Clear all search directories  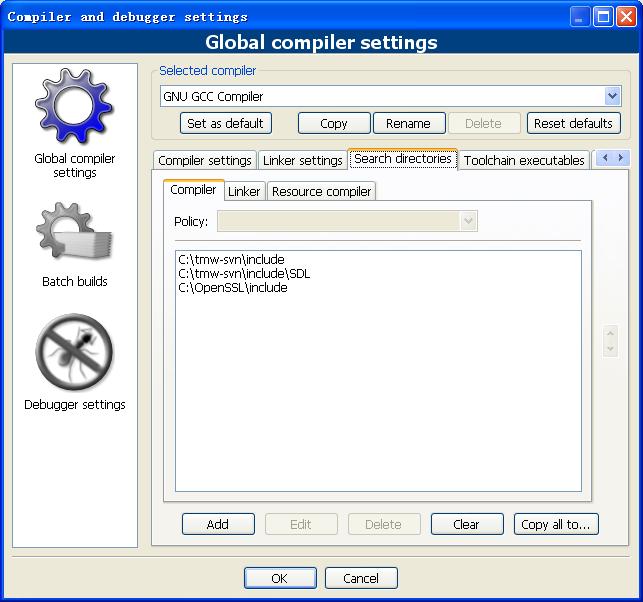pyautogui.click(x=466, y=524)
